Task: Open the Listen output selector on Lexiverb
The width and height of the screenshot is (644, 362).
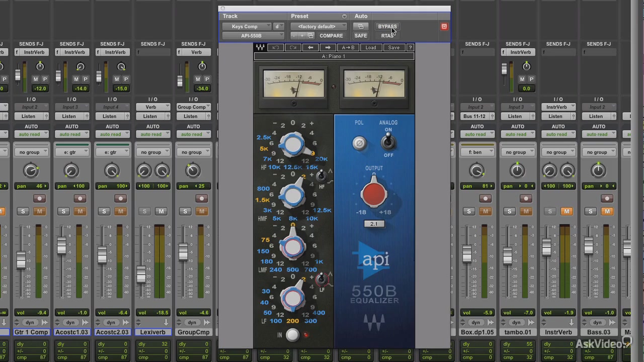Action: click(153, 116)
